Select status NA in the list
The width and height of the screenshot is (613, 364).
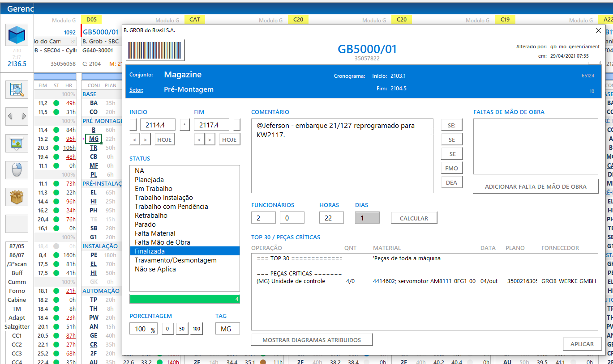184,171
